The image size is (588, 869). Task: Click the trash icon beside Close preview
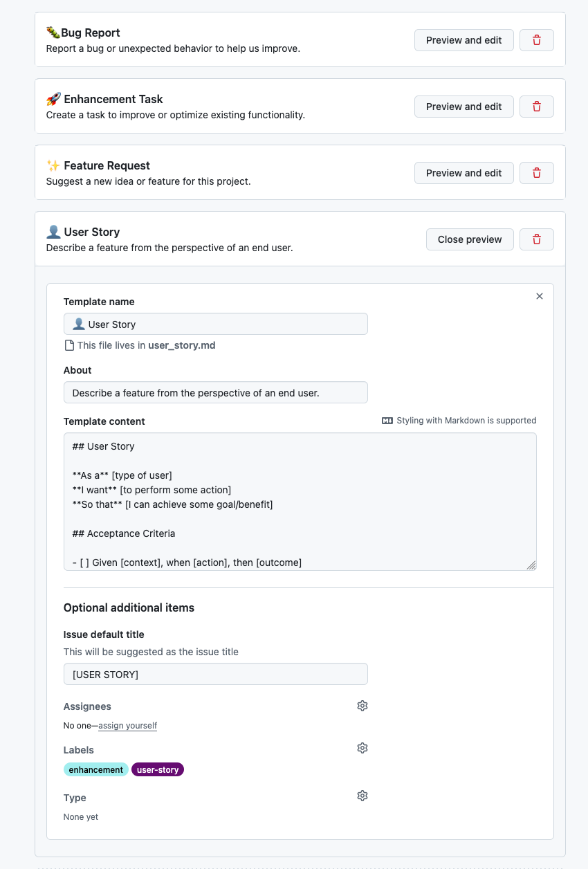pyautogui.click(x=536, y=239)
